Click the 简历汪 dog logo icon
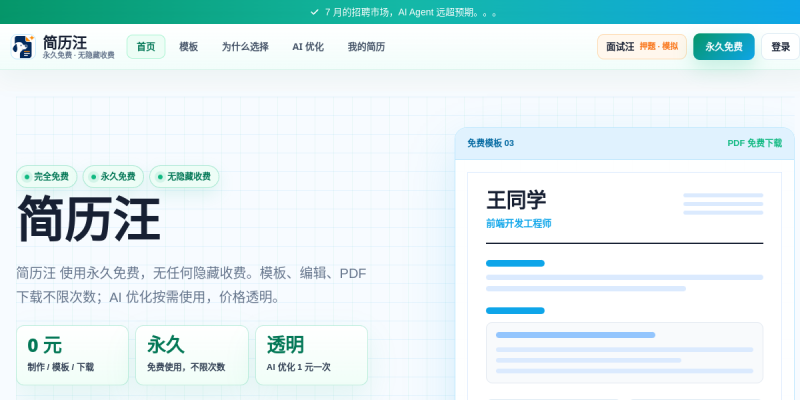The height and width of the screenshot is (400, 800). (x=23, y=47)
